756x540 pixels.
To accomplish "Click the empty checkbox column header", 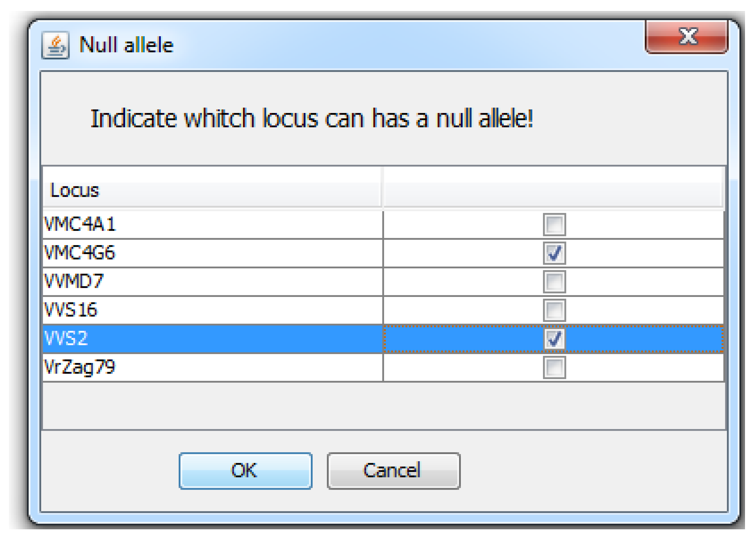I will pyautogui.click(x=552, y=191).
